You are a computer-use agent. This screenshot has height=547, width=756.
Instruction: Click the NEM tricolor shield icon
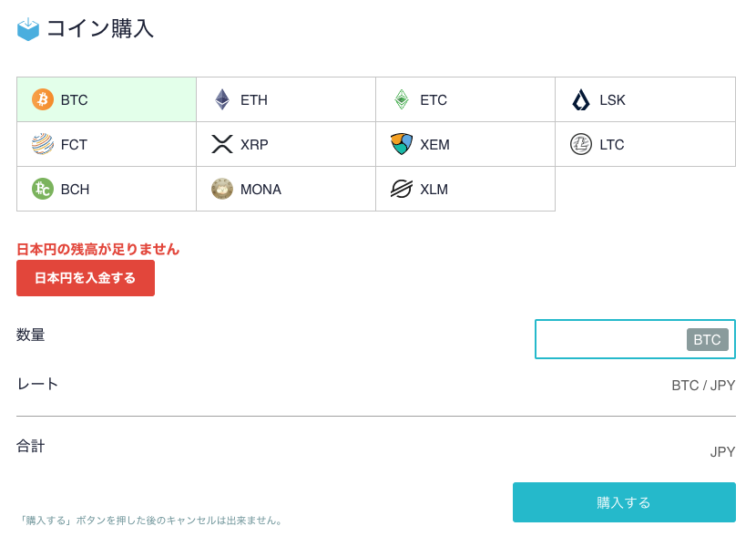click(x=402, y=144)
